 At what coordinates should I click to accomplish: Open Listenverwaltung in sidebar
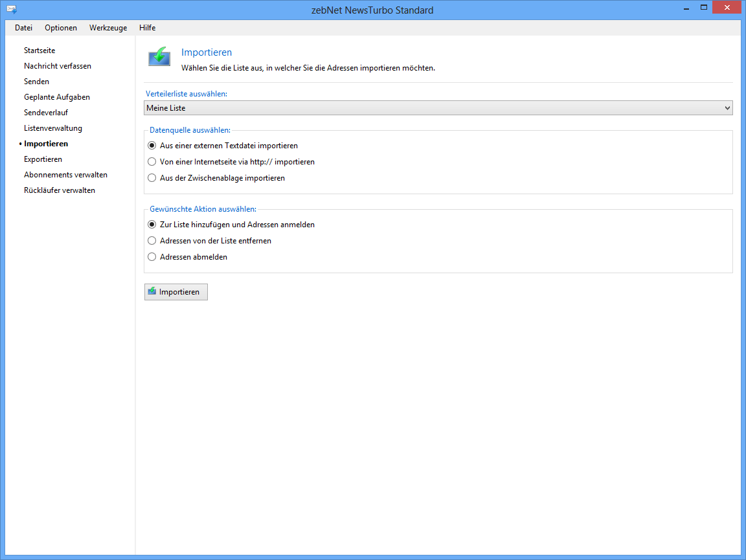(x=53, y=128)
